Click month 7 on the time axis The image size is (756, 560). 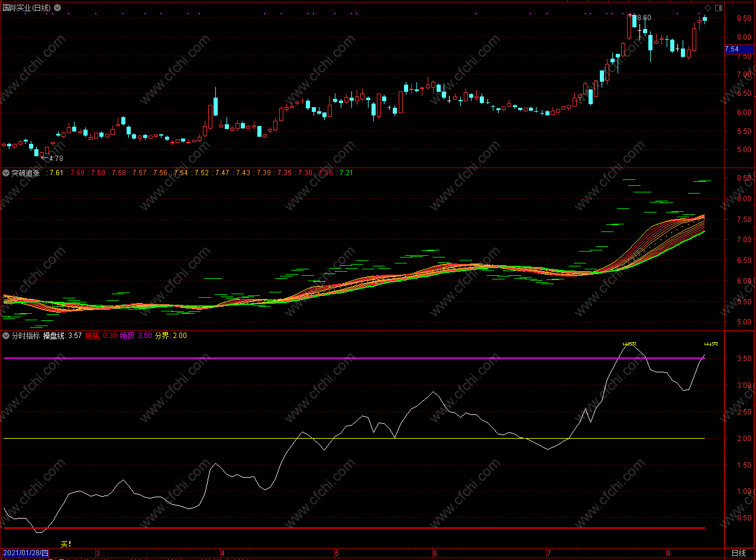548,553
